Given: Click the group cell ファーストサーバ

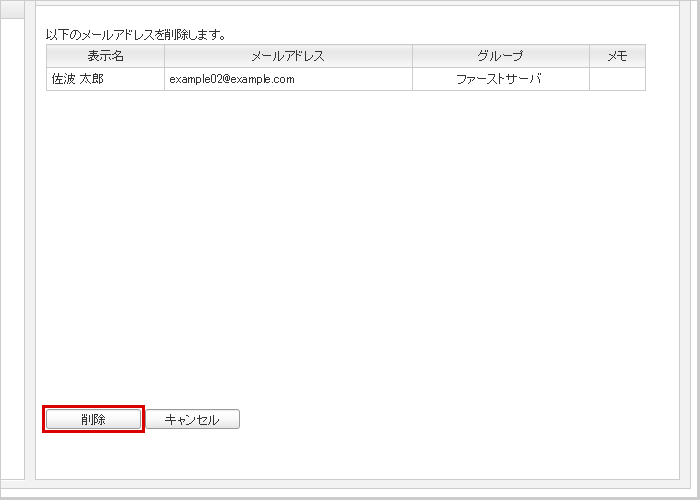Looking at the screenshot, I should coord(499,79).
